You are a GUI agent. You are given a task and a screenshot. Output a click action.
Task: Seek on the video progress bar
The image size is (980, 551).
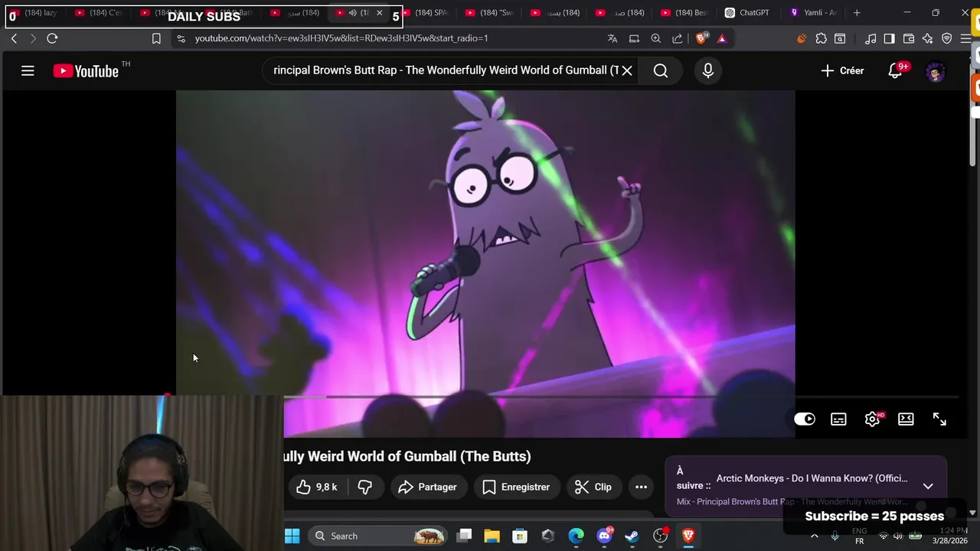click(x=620, y=396)
